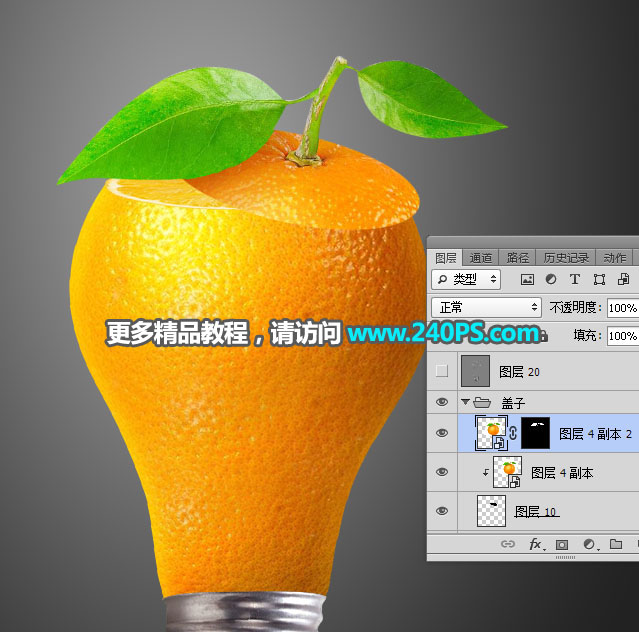The image size is (639, 632).
Task: Click the panel resize grip at bottom
Action: [x=565, y=557]
